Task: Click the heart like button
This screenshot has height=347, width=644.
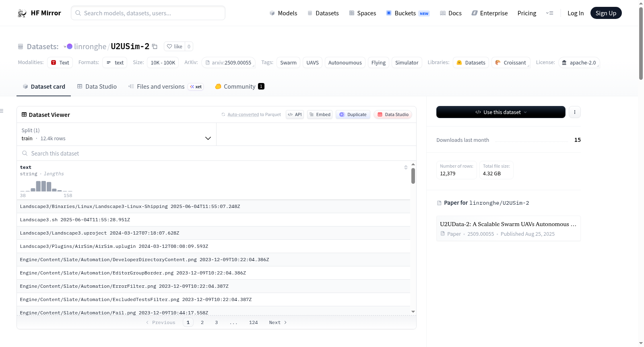Action: point(175,46)
